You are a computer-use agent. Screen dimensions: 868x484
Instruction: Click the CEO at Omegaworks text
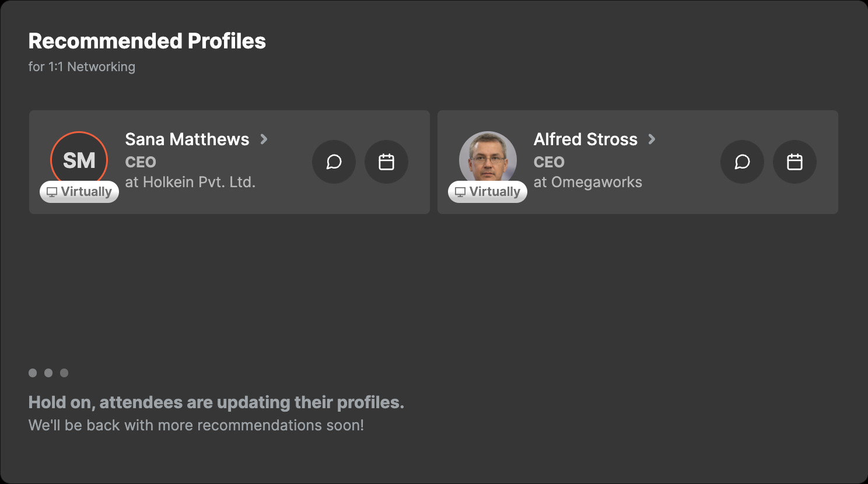click(x=587, y=182)
